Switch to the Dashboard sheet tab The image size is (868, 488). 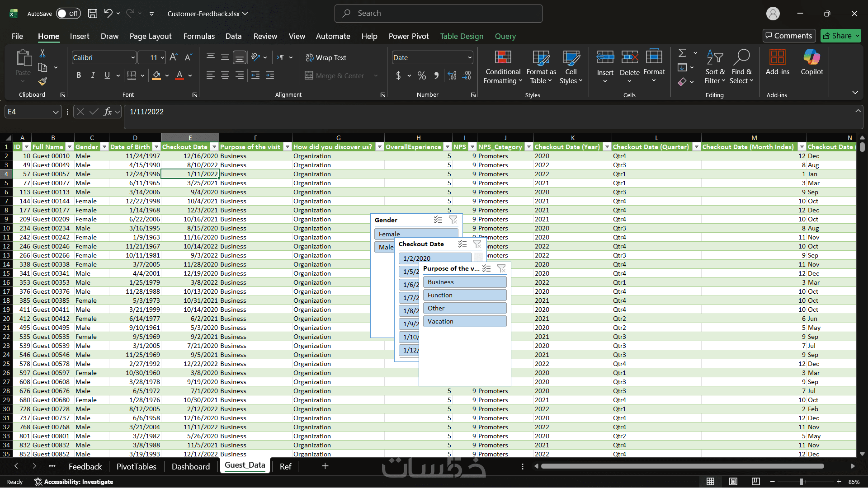point(190,466)
